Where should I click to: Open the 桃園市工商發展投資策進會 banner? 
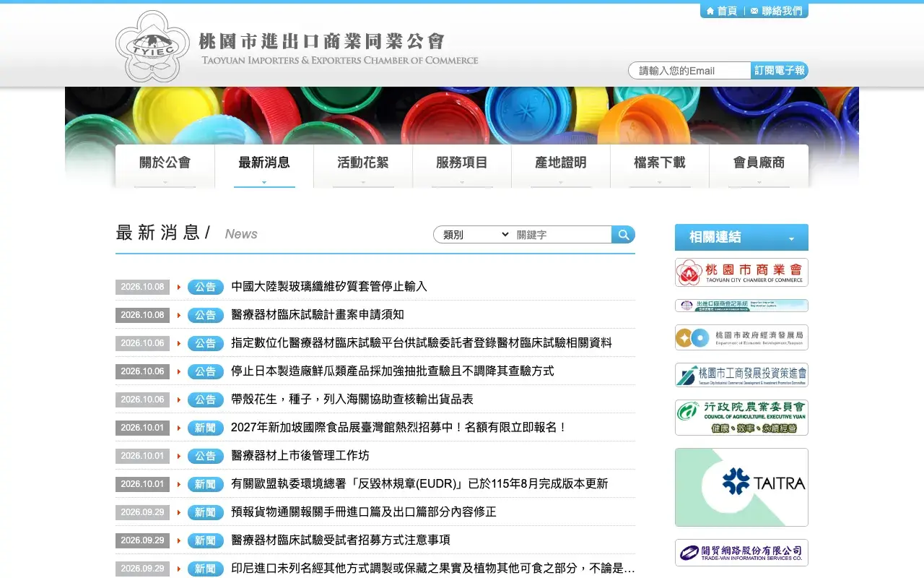tap(741, 375)
